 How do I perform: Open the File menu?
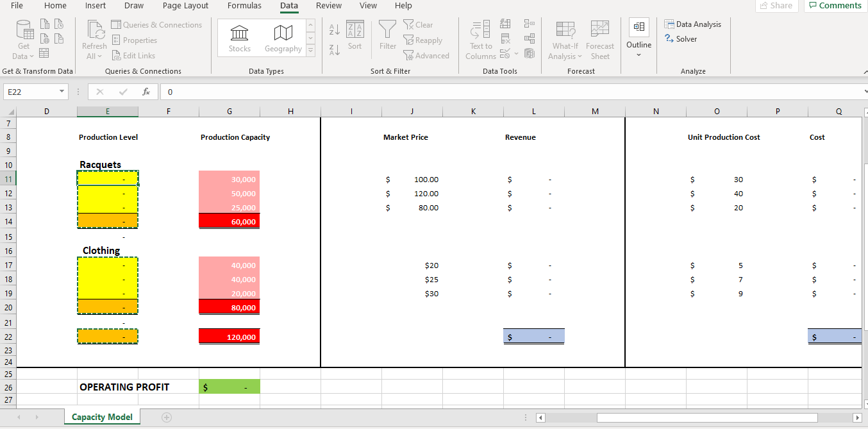pos(17,6)
